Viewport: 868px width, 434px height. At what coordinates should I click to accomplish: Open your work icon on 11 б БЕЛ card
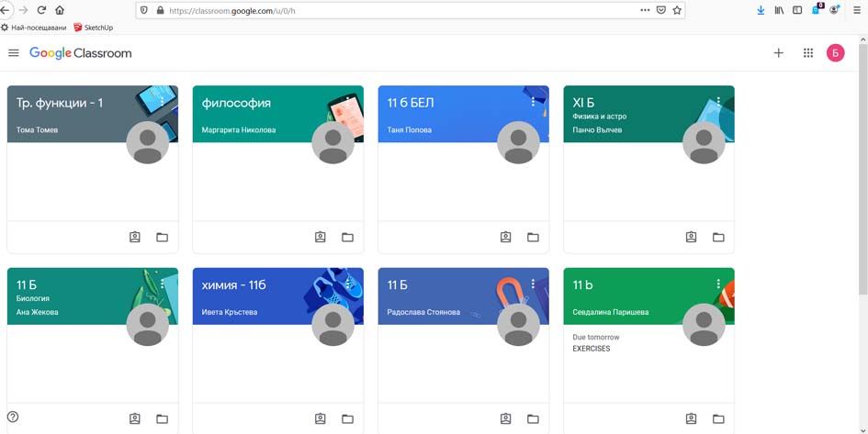pyautogui.click(x=505, y=238)
